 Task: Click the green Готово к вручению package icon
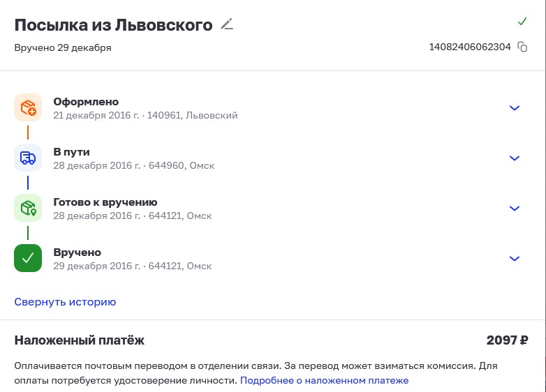point(28,208)
